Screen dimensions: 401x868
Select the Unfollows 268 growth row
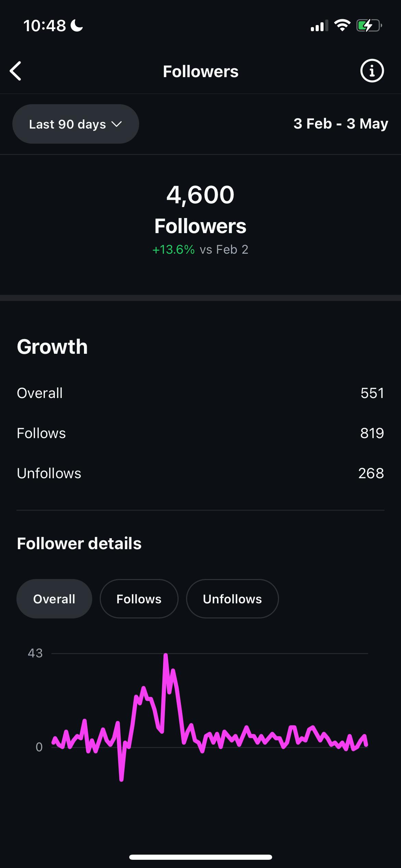(x=200, y=473)
